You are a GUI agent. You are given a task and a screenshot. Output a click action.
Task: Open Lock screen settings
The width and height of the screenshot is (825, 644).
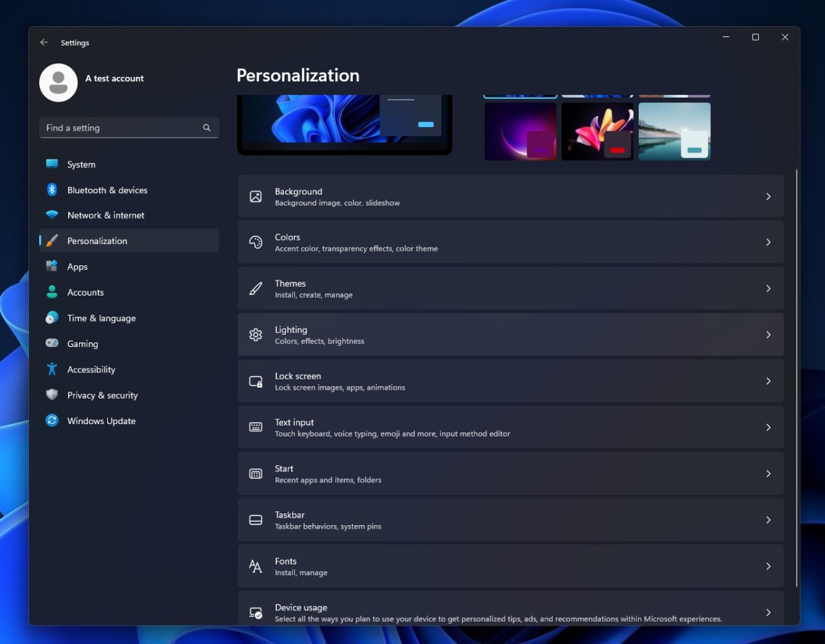coord(510,381)
